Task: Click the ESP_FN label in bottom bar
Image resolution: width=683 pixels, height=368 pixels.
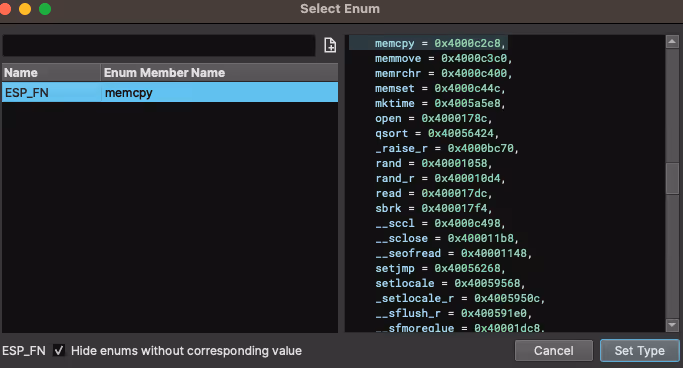Action: [24, 351]
